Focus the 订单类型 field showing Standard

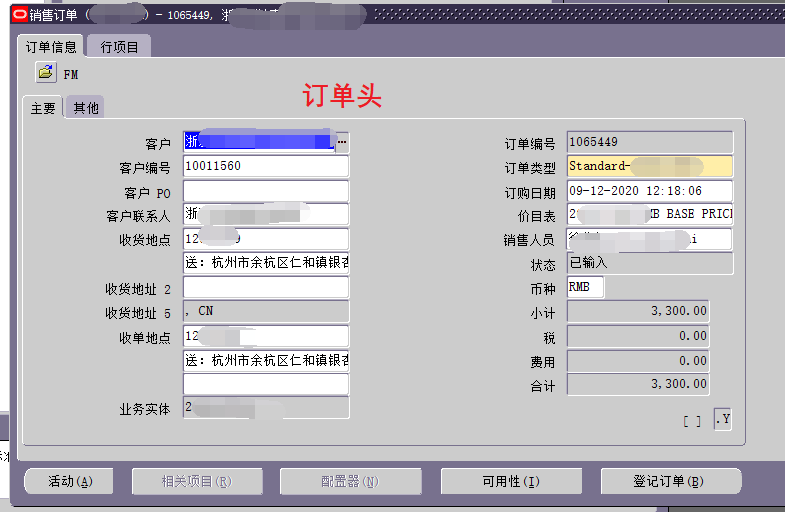click(x=649, y=166)
